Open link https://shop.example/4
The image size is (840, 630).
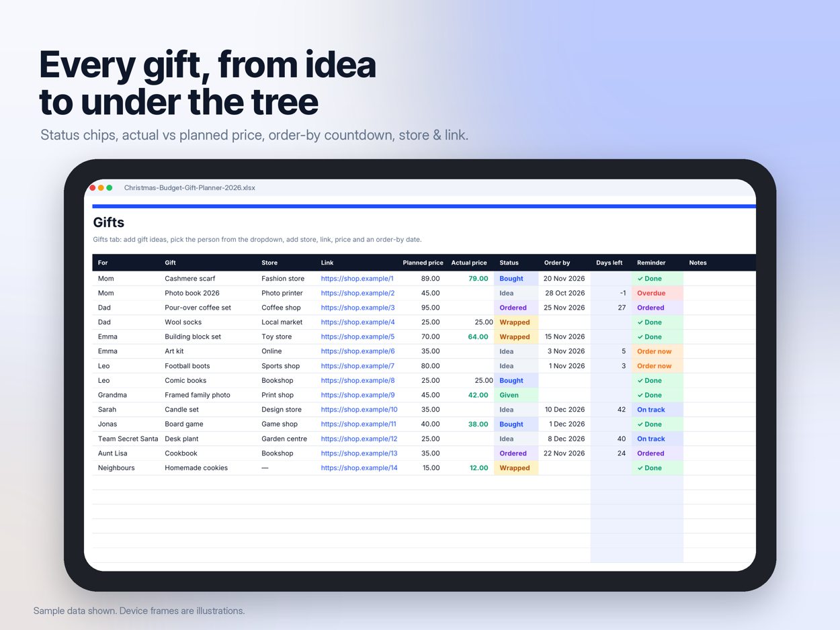[358, 322]
